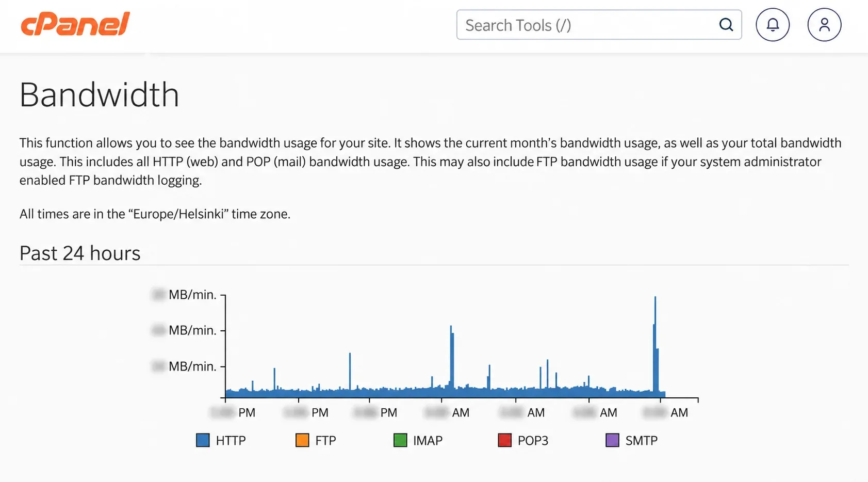
Task: Click the FTP legend label
Action: [325, 441]
